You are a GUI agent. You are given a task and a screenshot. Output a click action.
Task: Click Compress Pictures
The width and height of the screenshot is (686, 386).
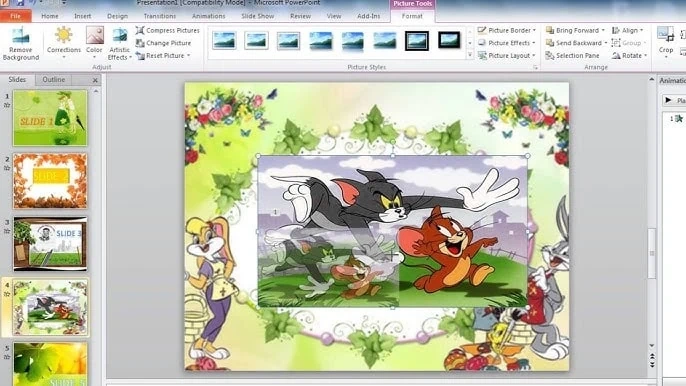(x=168, y=30)
